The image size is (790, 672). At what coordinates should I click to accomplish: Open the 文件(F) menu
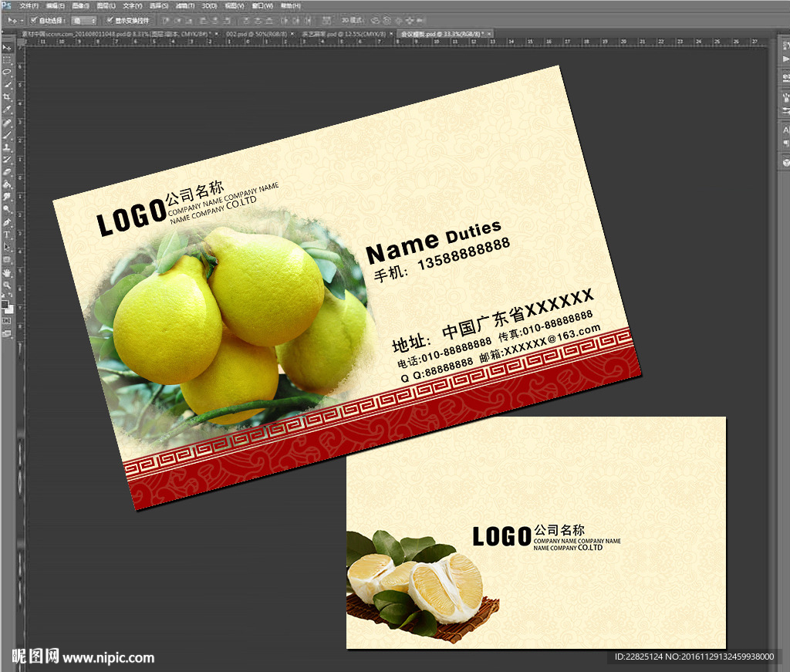point(29,5)
